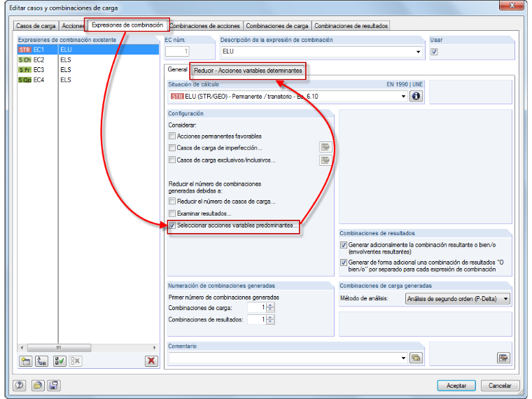Toggle Generar de forma adicional por separado
The image size is (532, 399).
pyautogui.click(x=344, y=262)
